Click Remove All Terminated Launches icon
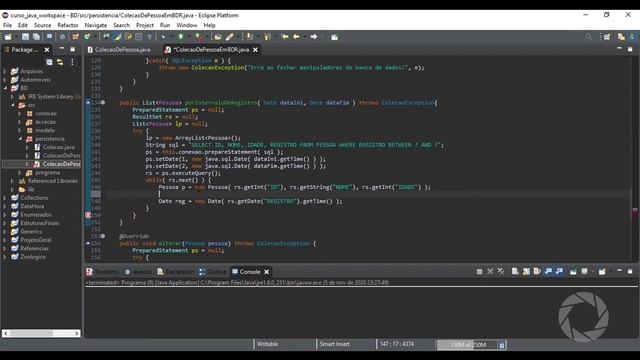 pos(501,271)
